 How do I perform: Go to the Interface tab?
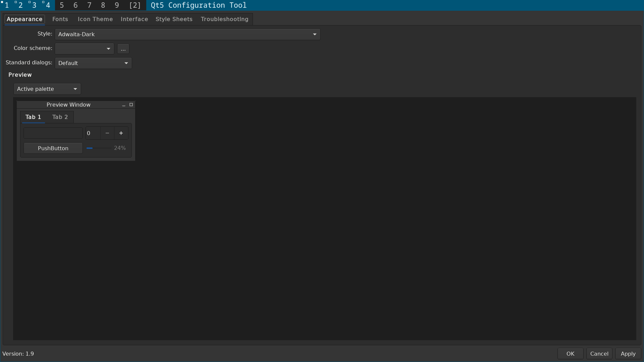[134, 19]
